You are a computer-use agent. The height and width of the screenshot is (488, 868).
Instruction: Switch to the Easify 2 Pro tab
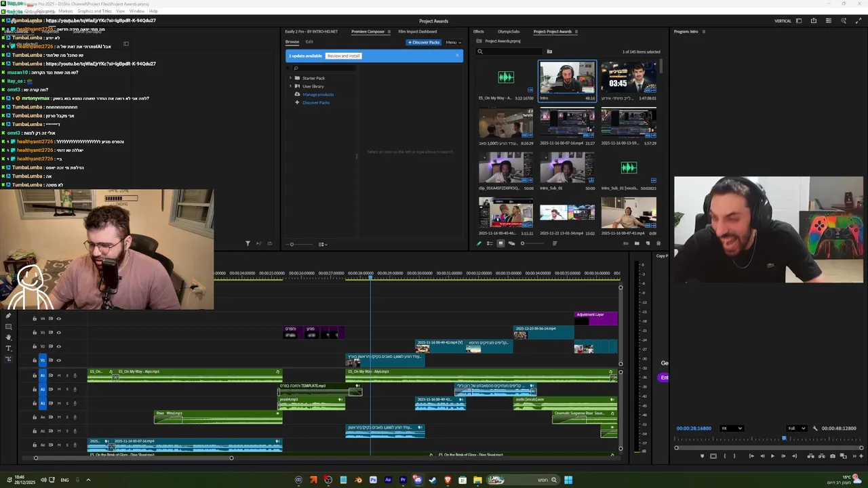coord(311,31)
